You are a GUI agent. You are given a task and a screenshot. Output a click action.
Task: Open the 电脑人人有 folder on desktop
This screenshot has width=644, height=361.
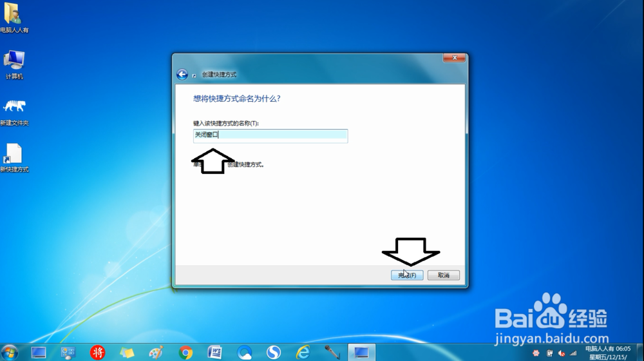[x=14, y=18]
